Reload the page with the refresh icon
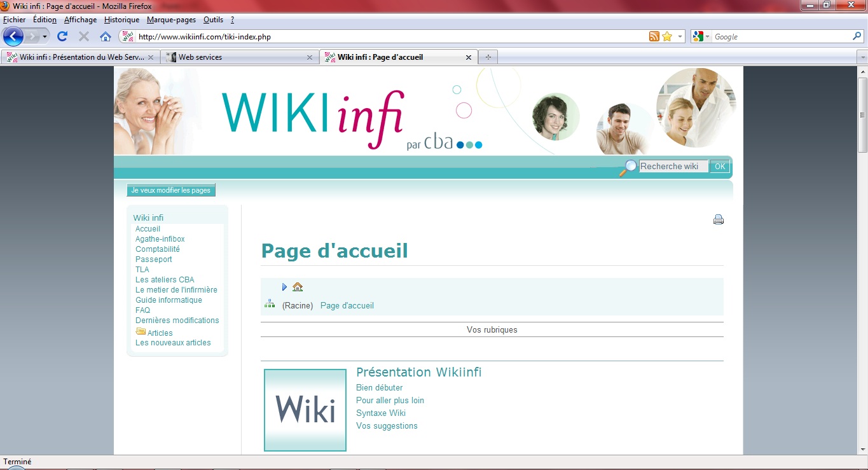868x470 pixels. click(x=62, y=36)
